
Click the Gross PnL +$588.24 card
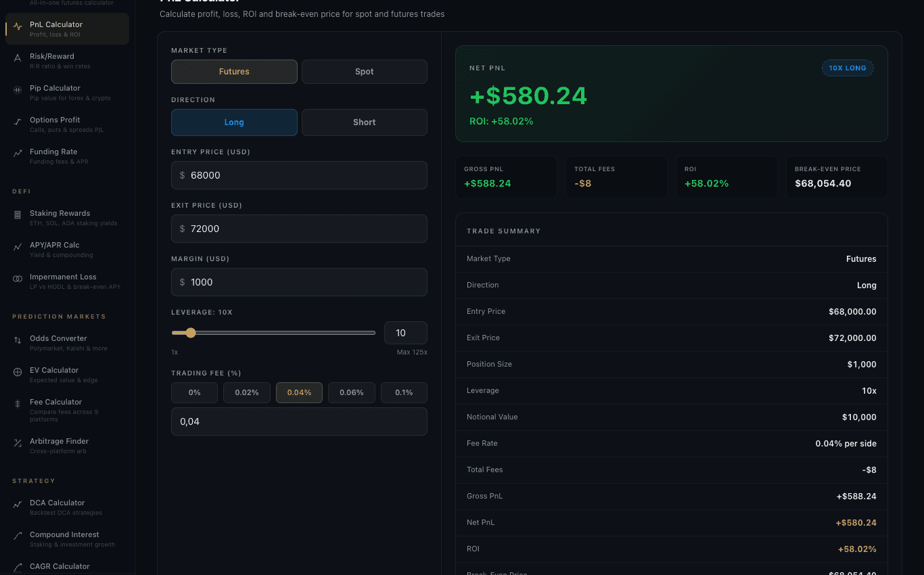(x=506, y=177)
